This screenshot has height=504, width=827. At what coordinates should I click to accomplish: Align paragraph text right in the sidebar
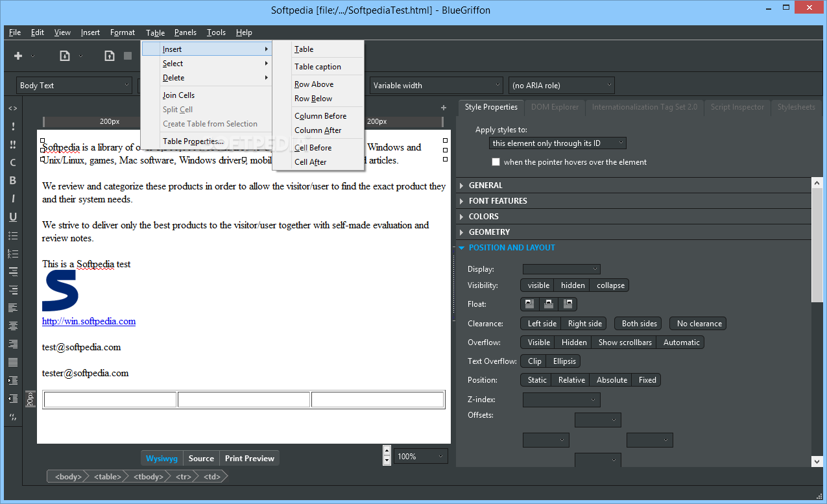click(x=13, y=344)
